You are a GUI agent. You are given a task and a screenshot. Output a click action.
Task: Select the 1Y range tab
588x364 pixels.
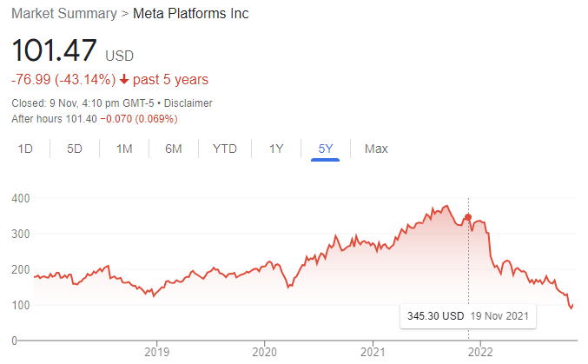point(276,149)
